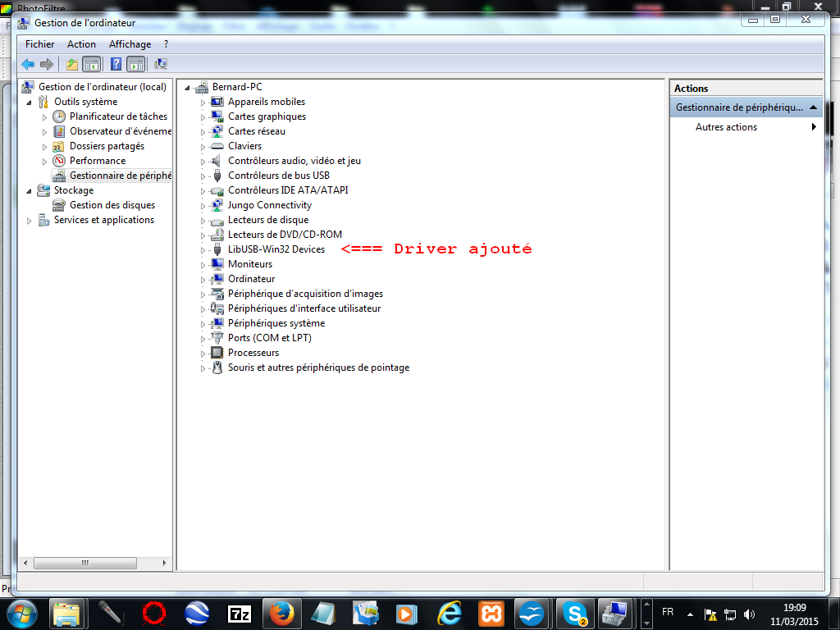Expand the Cartes graphiques category

point(203,116)
